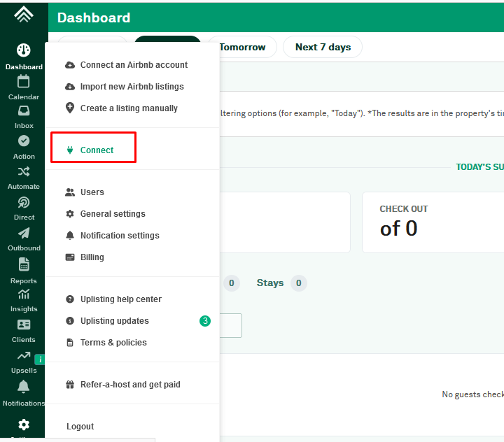Viewport: 504px width, 442px height.
Task: Click the TODAY'S SU heading text
Action: pyautogui.click(x=479, y=167)
